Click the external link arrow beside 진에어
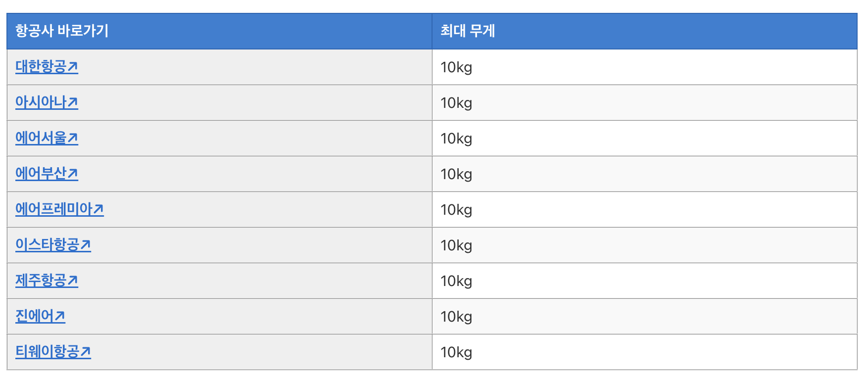868x381 pixels. pos(60,315)
